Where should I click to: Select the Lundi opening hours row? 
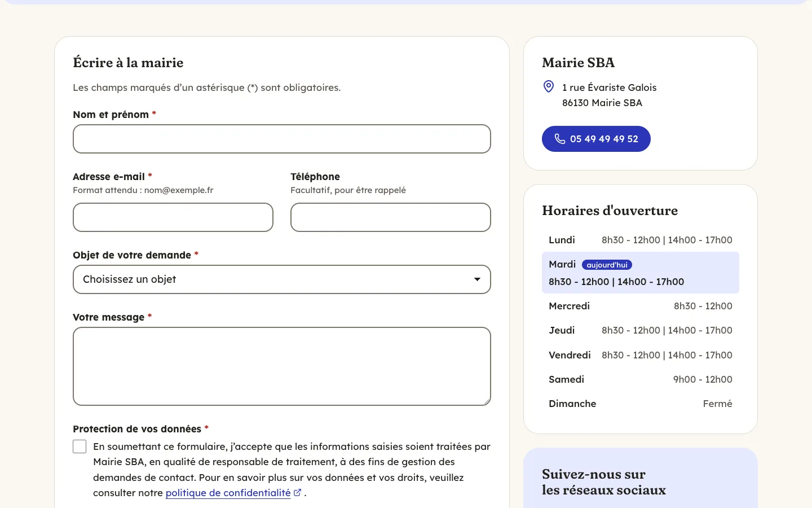pos(641,240)
